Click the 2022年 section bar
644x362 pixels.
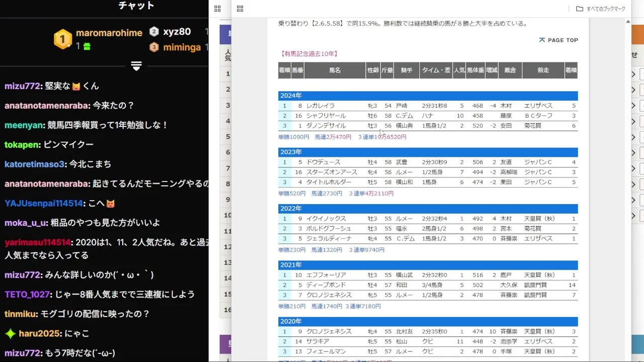pos(428,208)
